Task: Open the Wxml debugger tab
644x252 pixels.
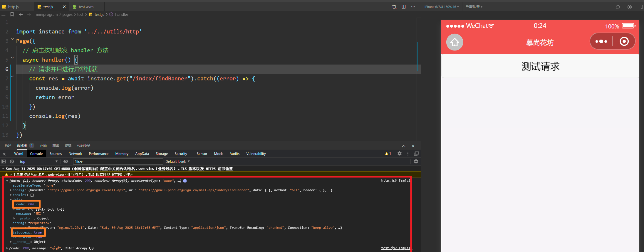Action: 19,153
